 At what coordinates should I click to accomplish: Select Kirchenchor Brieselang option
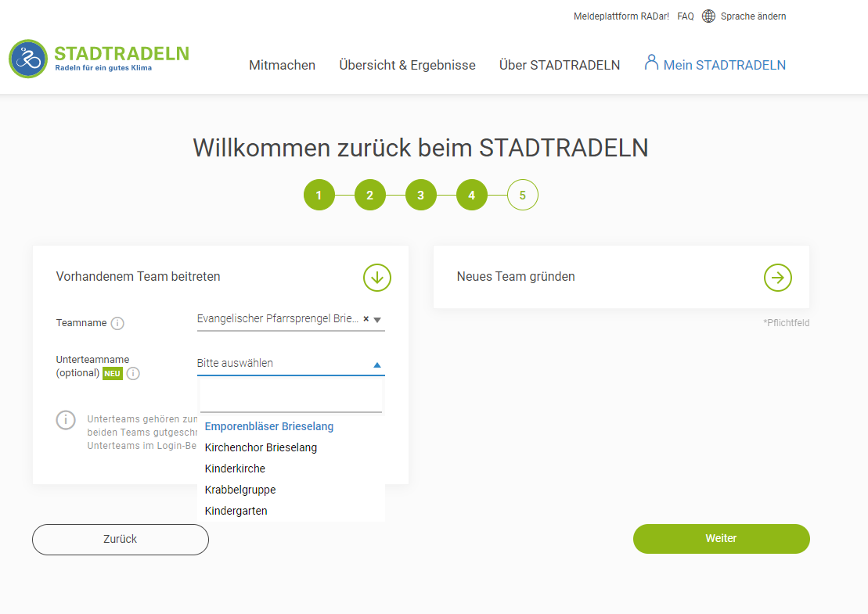tap(261, 447)
